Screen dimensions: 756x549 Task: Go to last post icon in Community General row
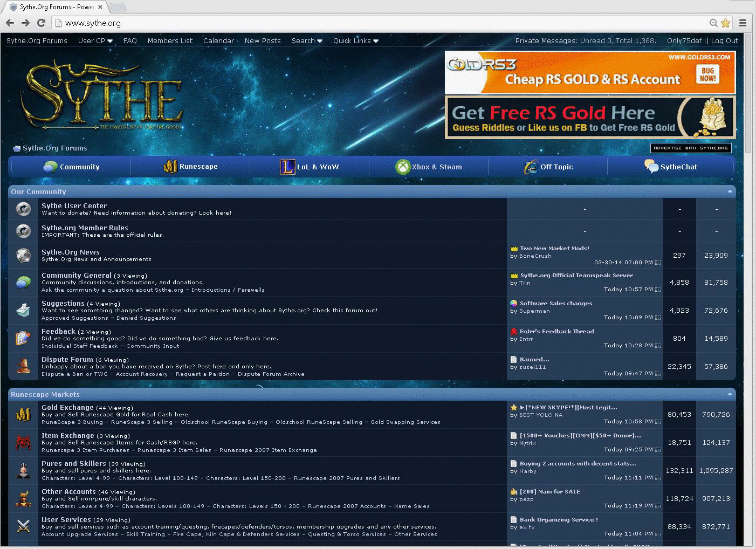(658, 290)
